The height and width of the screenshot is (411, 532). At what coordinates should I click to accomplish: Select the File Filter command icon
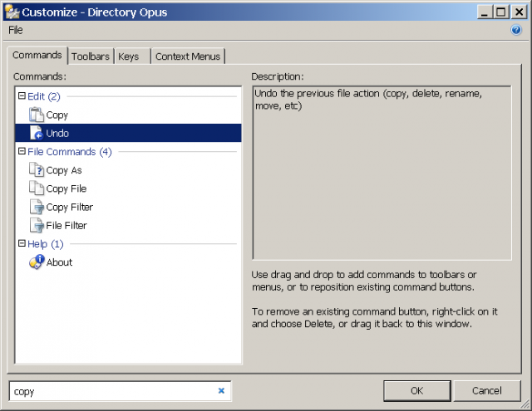(37, 225)
